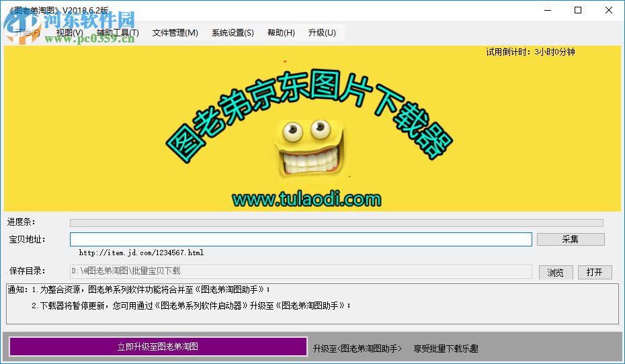
Task: Click the 保存目录 label
Action: (27, 271)
